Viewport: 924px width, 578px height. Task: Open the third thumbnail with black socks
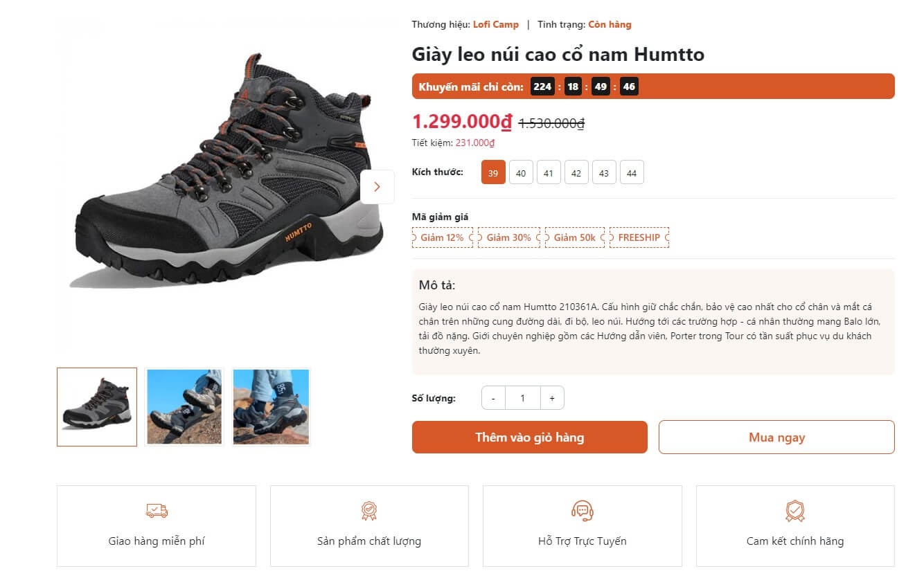point(271,407)
